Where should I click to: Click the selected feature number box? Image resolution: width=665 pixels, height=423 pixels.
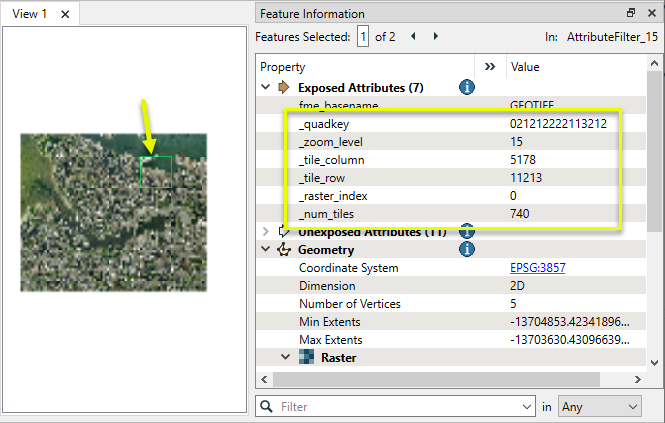point(364,37)
